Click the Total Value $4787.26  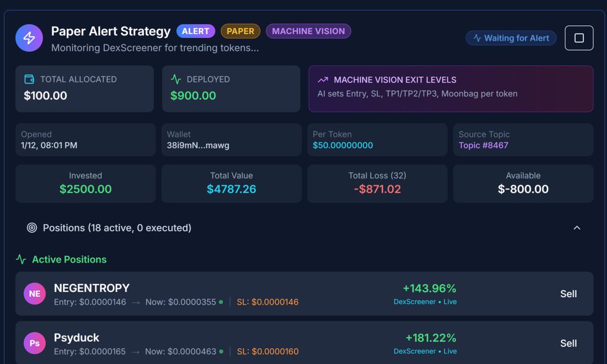pyautogui.click(x=232, y=189)
